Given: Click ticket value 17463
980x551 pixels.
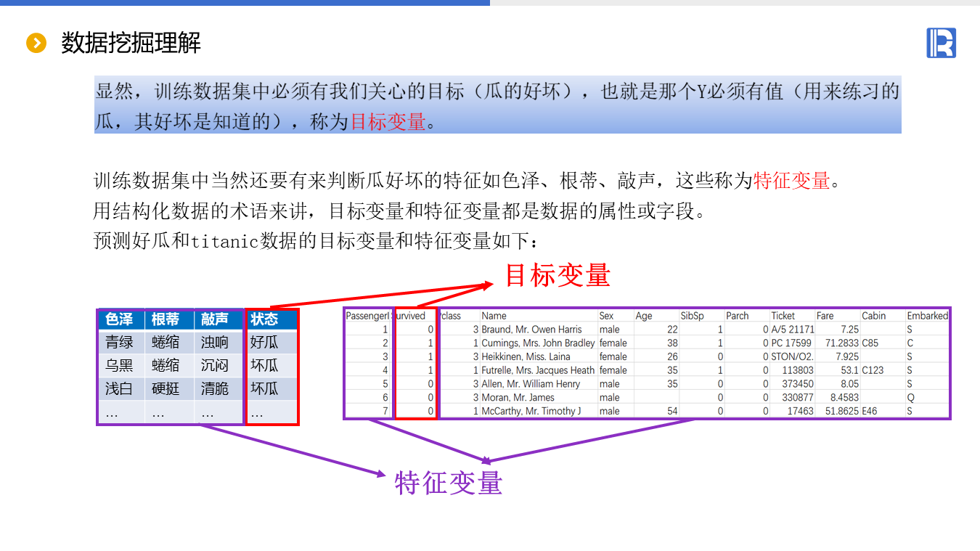Looking at the screenshot, I should [801, 411].
